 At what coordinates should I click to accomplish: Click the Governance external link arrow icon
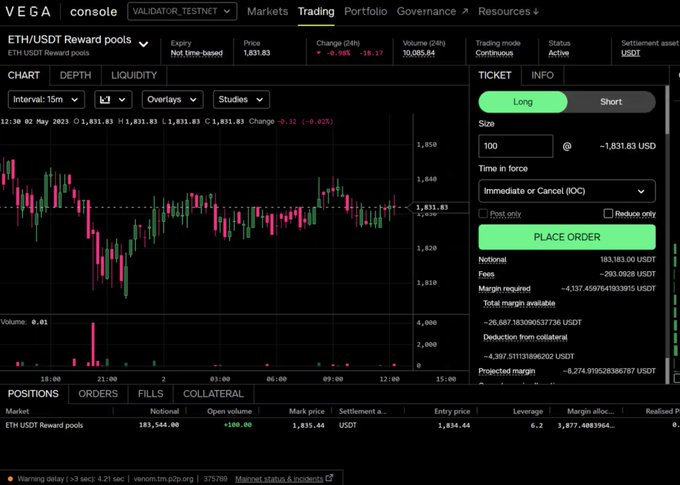(x=465, y=11)
